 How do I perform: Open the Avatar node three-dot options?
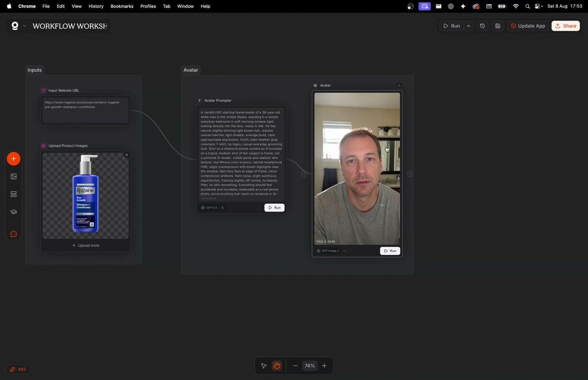(345, 251)
